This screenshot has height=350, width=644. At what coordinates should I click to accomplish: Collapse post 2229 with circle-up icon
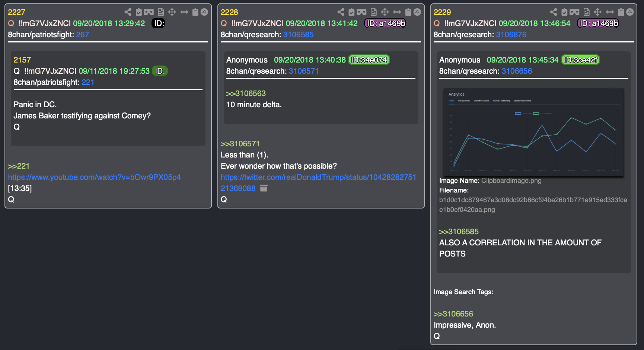(x=630, y=12)
